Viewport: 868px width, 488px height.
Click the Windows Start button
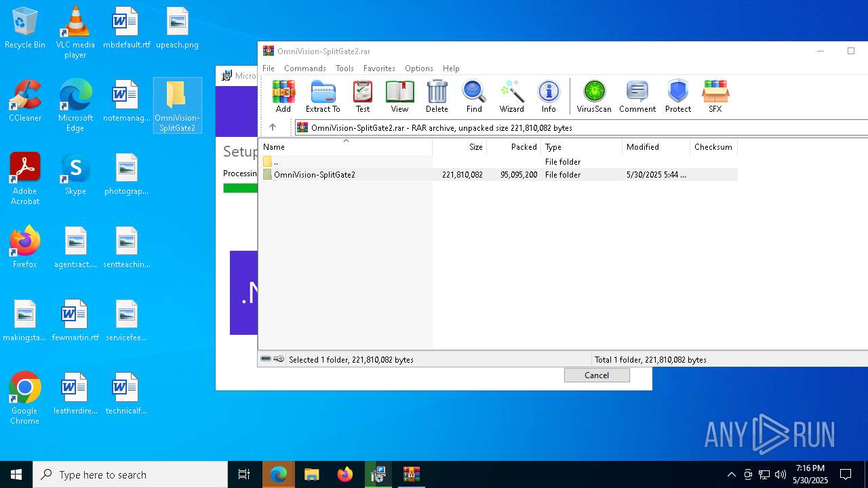16,474
